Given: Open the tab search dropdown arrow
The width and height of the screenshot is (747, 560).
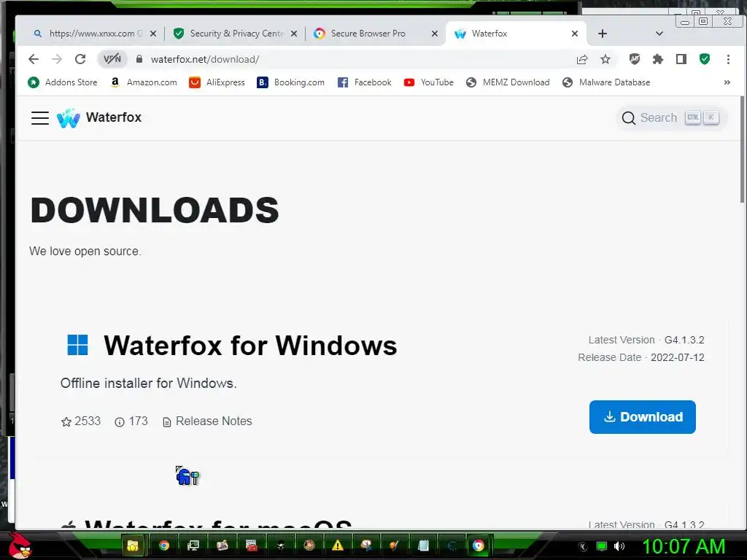Looking at the screenshot, I should click(659, 34).
